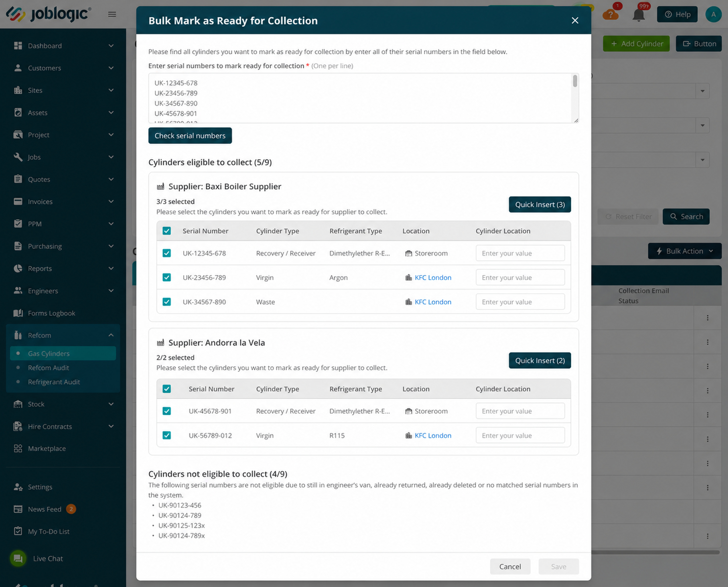
Task: Click the Project icon in sidebar
Action: click(18, 134)
